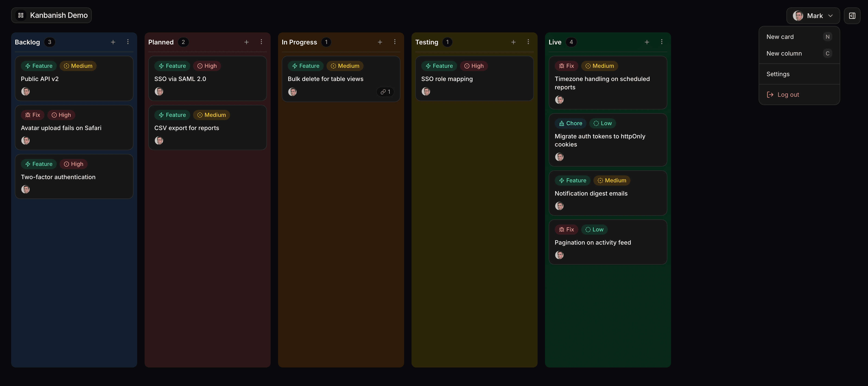Open the Public API v2 card
This screenshot has height=386, width=868.
click(x=74, y=78)
